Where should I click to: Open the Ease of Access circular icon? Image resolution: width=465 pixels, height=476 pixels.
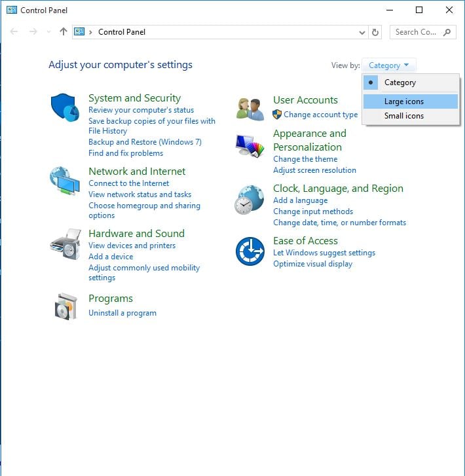[x=250, y=251]
